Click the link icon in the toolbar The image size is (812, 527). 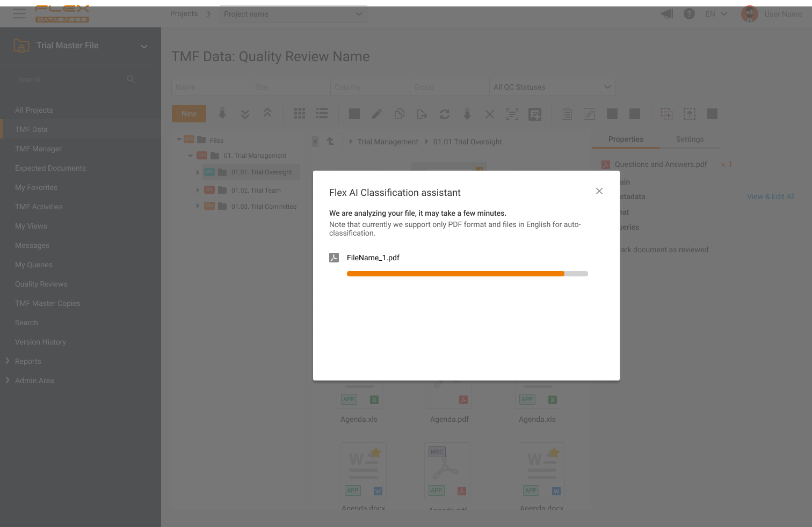click(589, 114)
